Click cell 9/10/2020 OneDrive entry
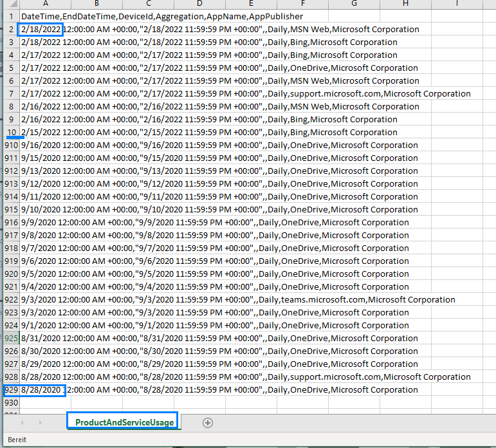The width and height of the screenshot is (496, 448). tap(219, 210)
